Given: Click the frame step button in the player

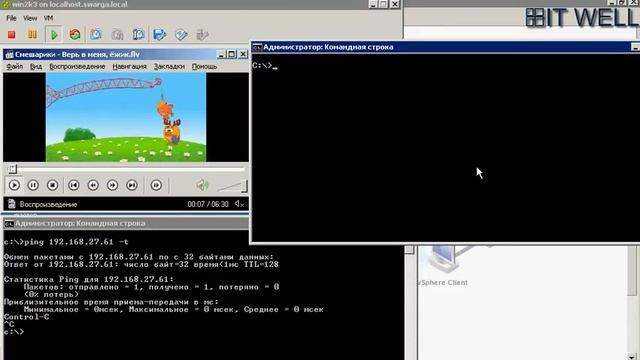Looking at the screenshot, I should 156,185.
